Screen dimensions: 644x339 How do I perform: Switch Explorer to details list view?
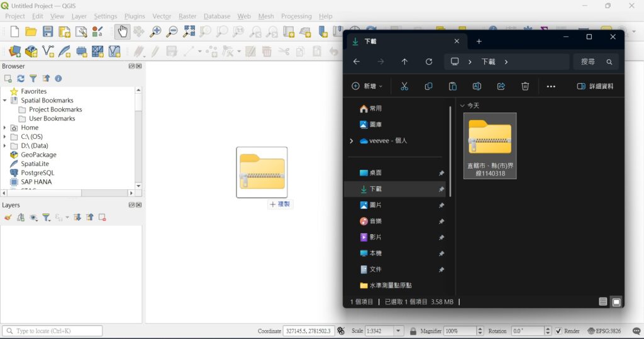[602, 302]
